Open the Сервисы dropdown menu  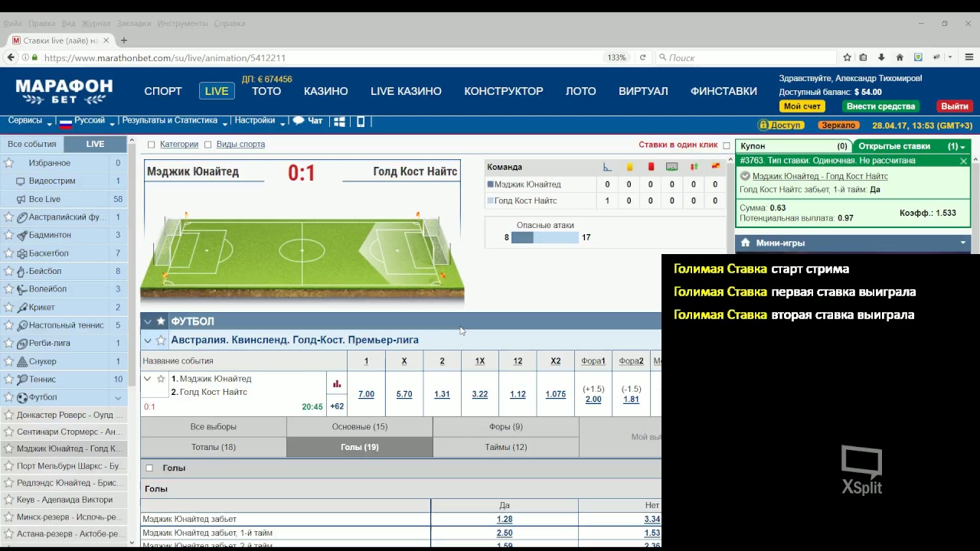(x=30, y=121)
